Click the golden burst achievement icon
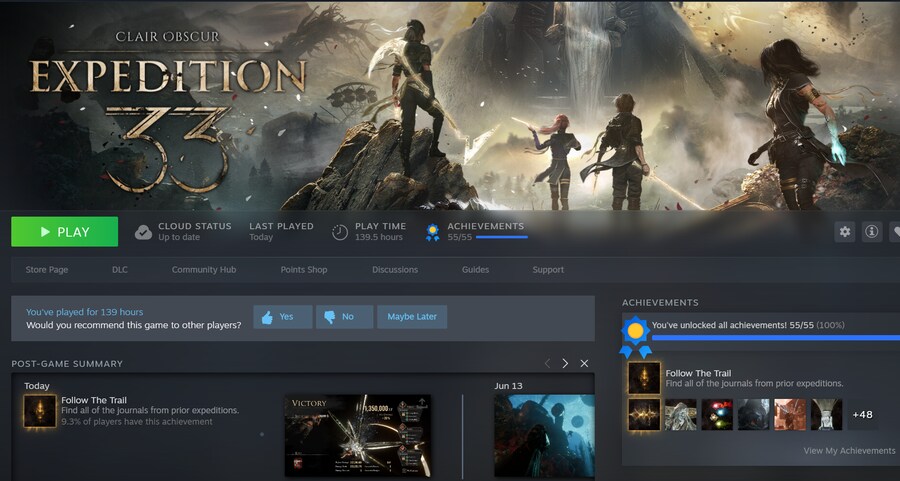 644,414
